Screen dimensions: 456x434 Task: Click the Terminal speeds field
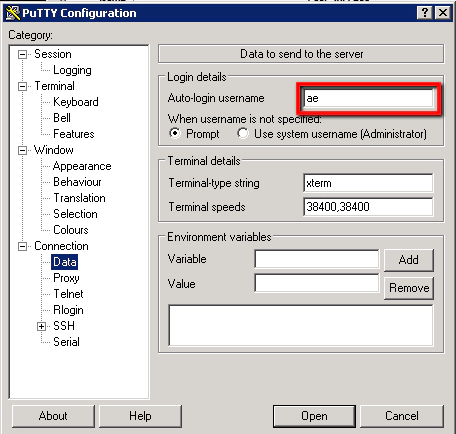[368, 207]
